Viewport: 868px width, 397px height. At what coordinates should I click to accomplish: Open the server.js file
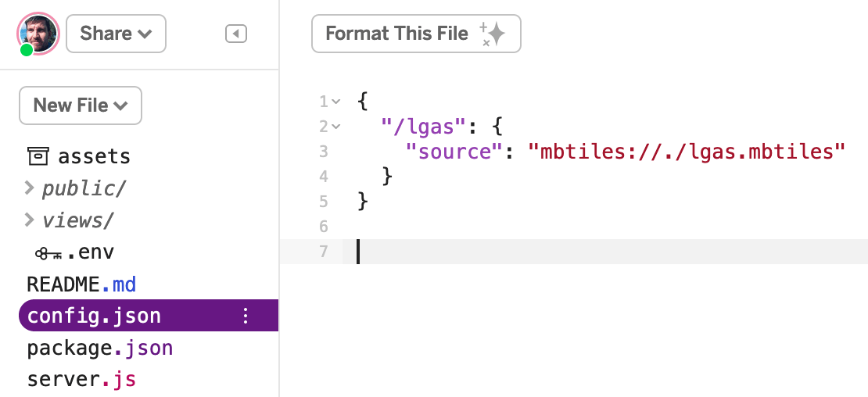tap(81, 380)
